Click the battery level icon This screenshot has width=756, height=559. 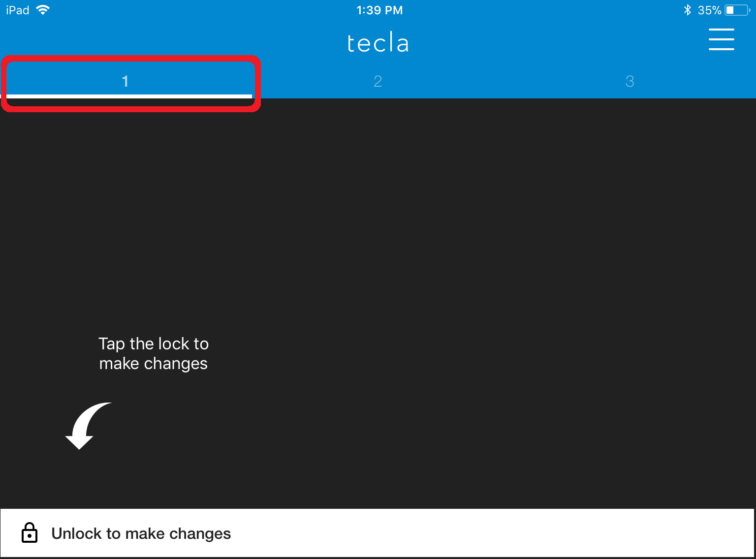point(737,10)
